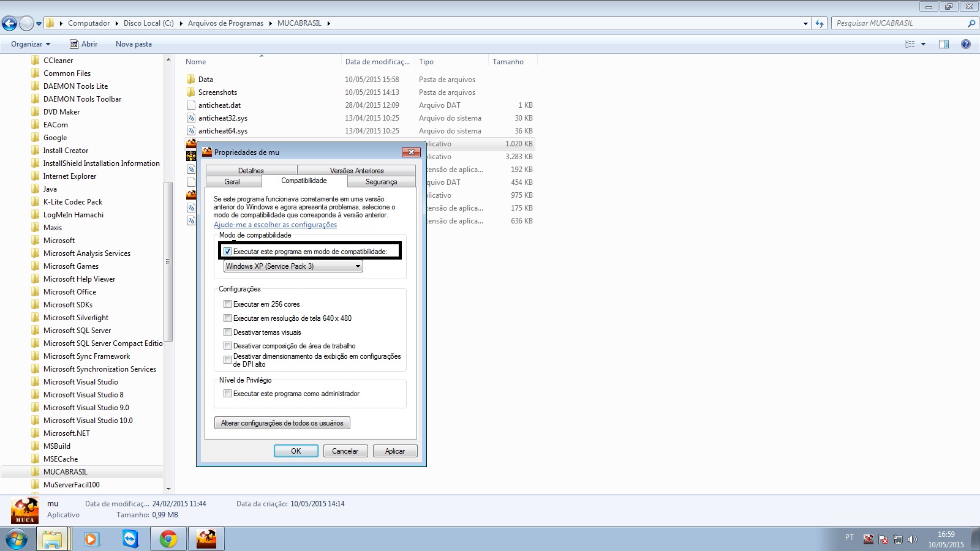Viewport: 980px width, 551px height.
Task: Click the back navigation arrow
Action: (x=10, y=24)
